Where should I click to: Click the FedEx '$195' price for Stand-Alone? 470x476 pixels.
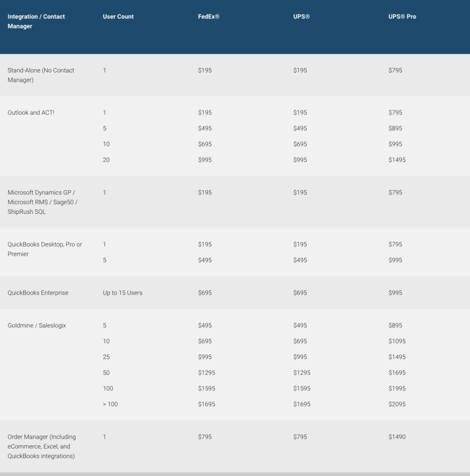click(205, 71)
